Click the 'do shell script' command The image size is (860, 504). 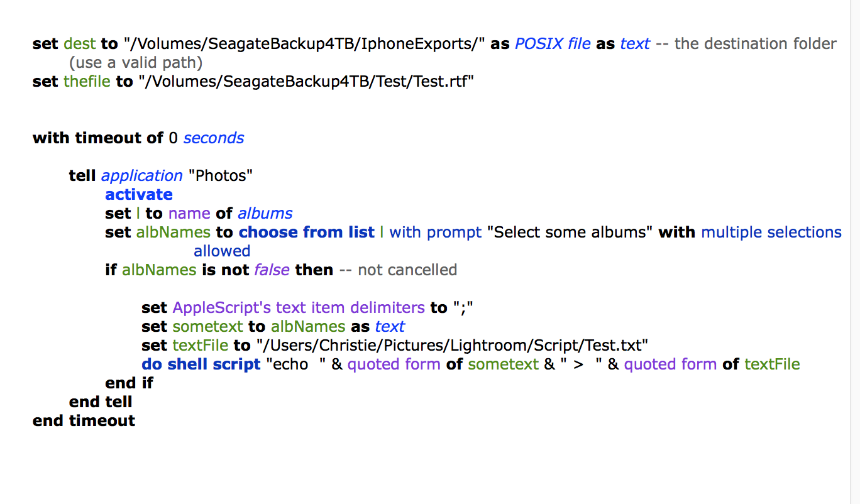click(201, 364)
